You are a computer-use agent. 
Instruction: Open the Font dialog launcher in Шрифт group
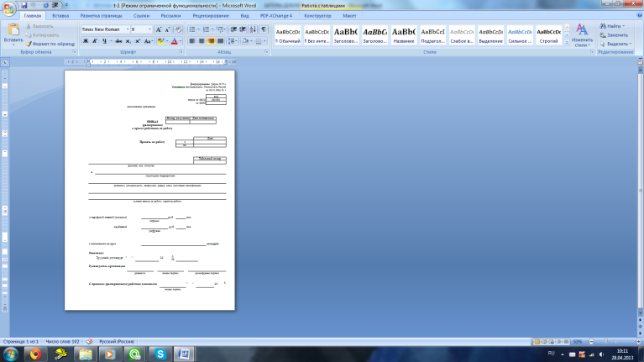tap(181, 52)
